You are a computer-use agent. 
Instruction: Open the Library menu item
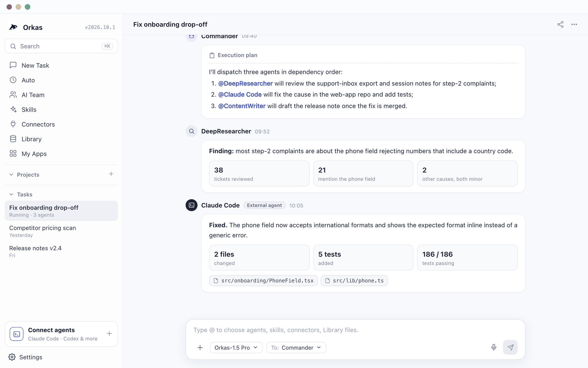(x=61, y=139)
